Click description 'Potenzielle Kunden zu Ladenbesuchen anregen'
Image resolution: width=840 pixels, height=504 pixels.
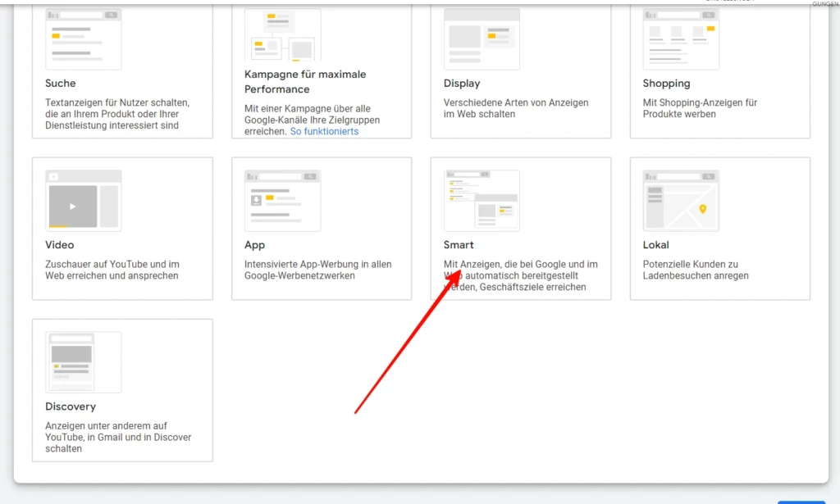pyautogui.click(x=696, y=270)
